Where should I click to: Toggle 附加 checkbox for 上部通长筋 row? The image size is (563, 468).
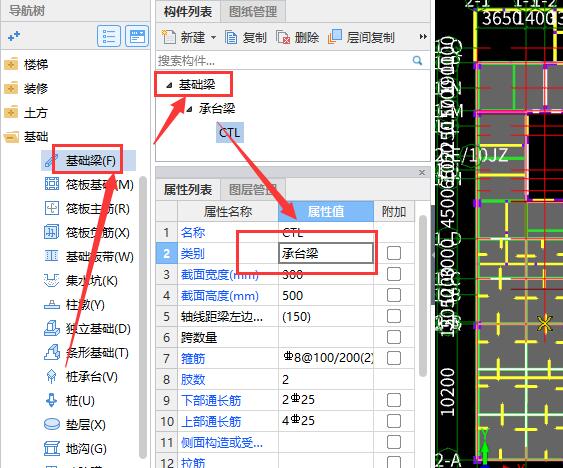[394, 421]
